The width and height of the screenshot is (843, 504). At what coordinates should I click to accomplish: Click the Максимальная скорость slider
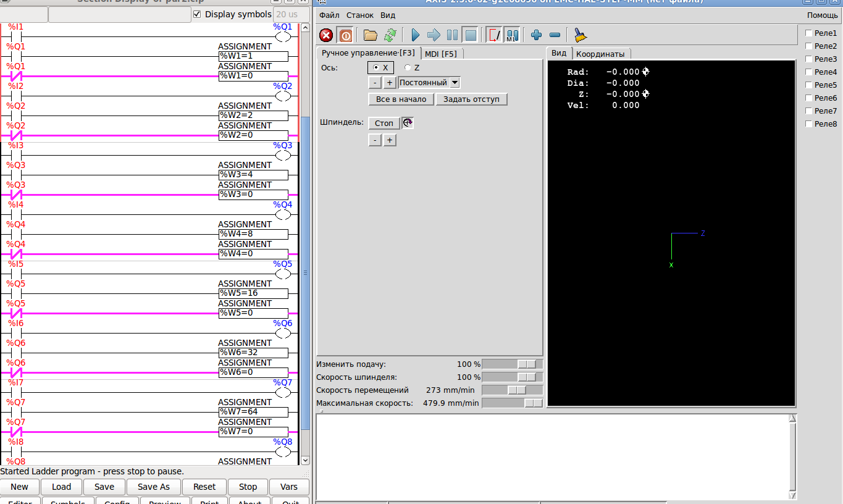513,403
